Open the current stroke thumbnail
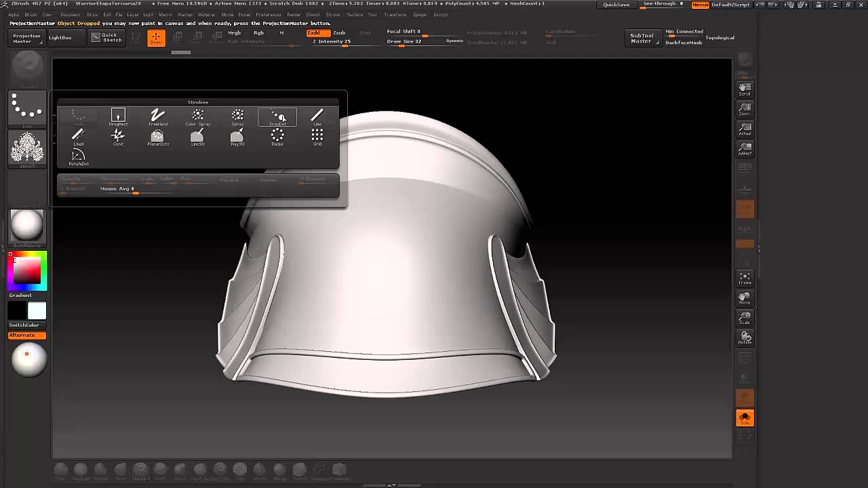The height and width of the screenshot is (488, 868). point(28,108)
